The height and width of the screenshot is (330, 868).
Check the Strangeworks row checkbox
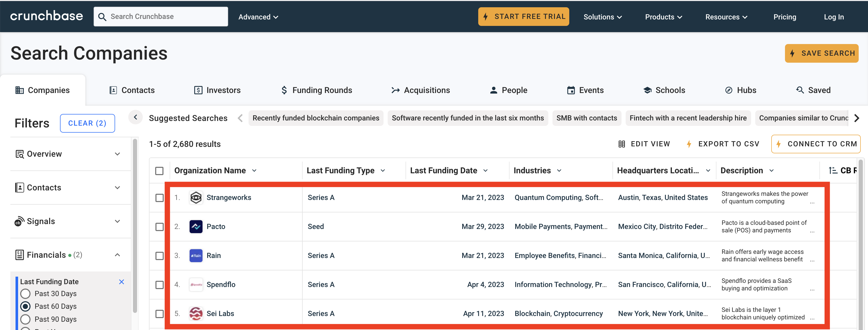click(159, 198)
